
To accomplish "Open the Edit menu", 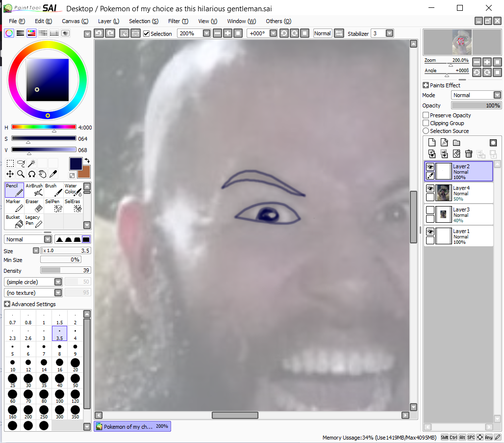I will [44, 21].
